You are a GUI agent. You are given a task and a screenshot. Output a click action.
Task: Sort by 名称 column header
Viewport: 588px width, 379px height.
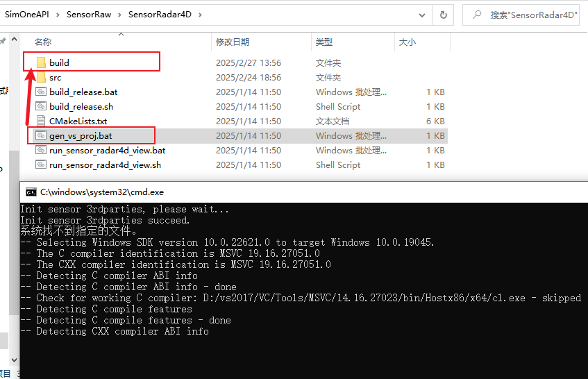pyautogui.click(x=43, y=42)
